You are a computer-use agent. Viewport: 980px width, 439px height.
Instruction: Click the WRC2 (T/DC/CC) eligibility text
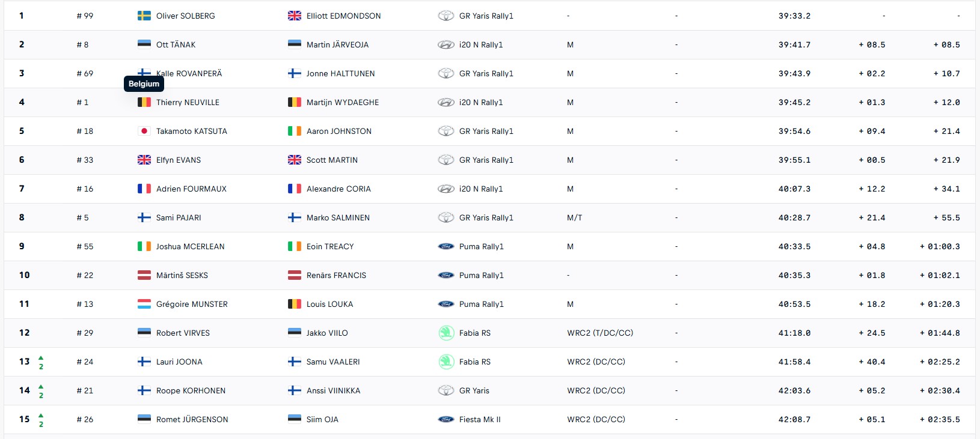pos(600,333)
